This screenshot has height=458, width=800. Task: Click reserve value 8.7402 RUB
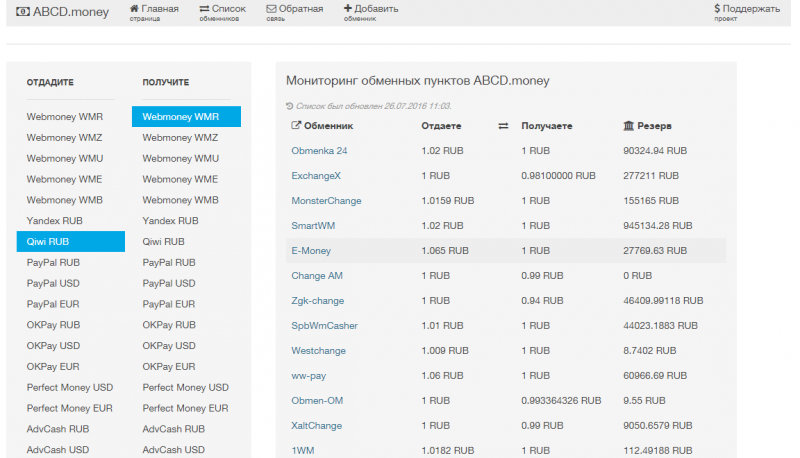[649, 350]
